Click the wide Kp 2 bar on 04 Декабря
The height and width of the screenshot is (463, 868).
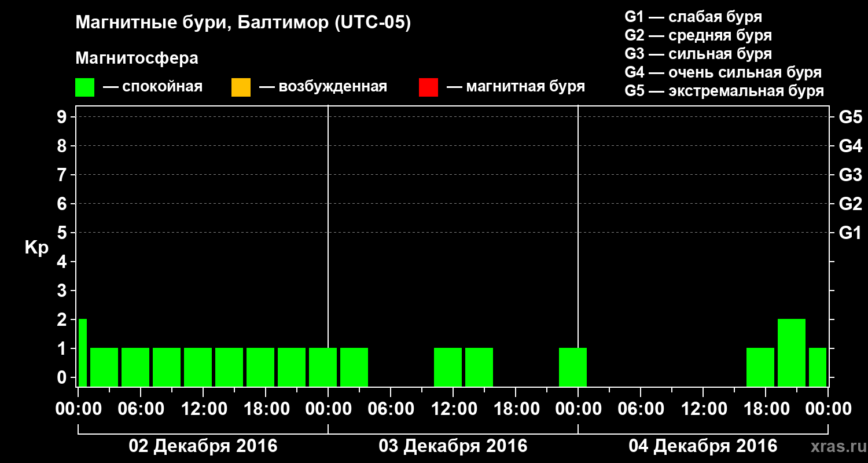click(791, 352)
